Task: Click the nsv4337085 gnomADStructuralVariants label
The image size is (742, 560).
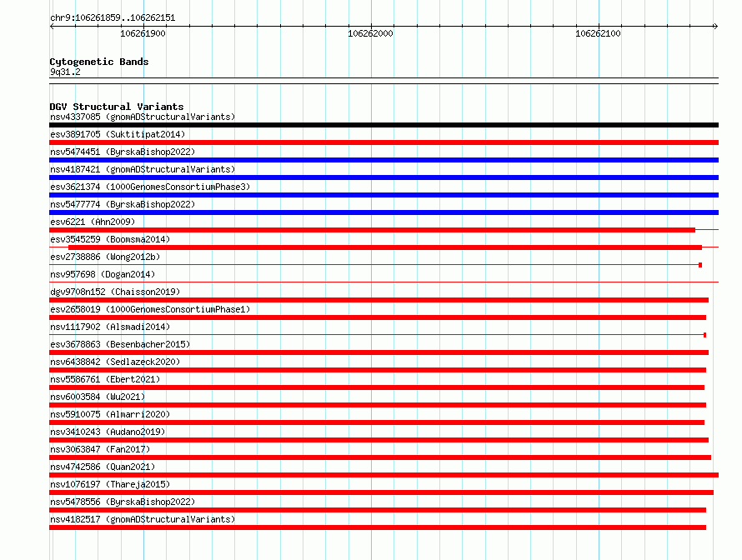Action: coord(143,117)
